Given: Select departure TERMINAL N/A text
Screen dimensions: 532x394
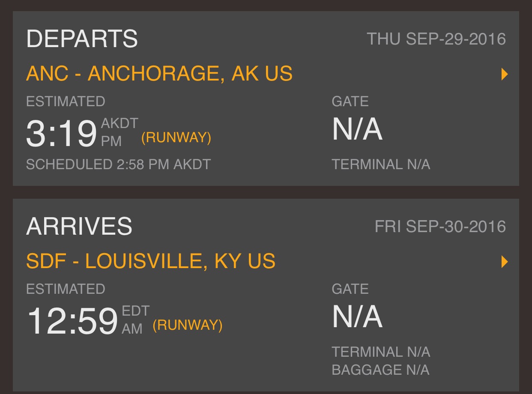Looking at the screenshot, I should coord(381,164).
